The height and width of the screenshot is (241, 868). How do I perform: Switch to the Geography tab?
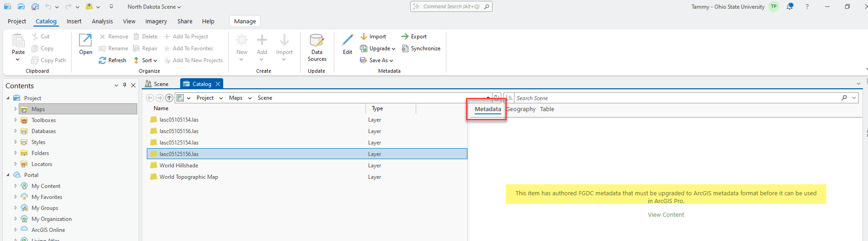(521, 109)
